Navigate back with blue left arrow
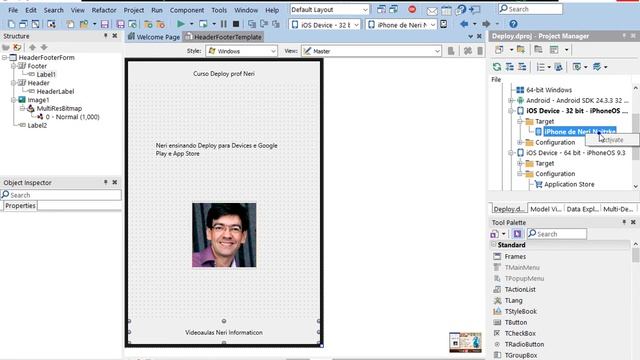The height and width of the screenshot is (360, 640). coord(464,24)
